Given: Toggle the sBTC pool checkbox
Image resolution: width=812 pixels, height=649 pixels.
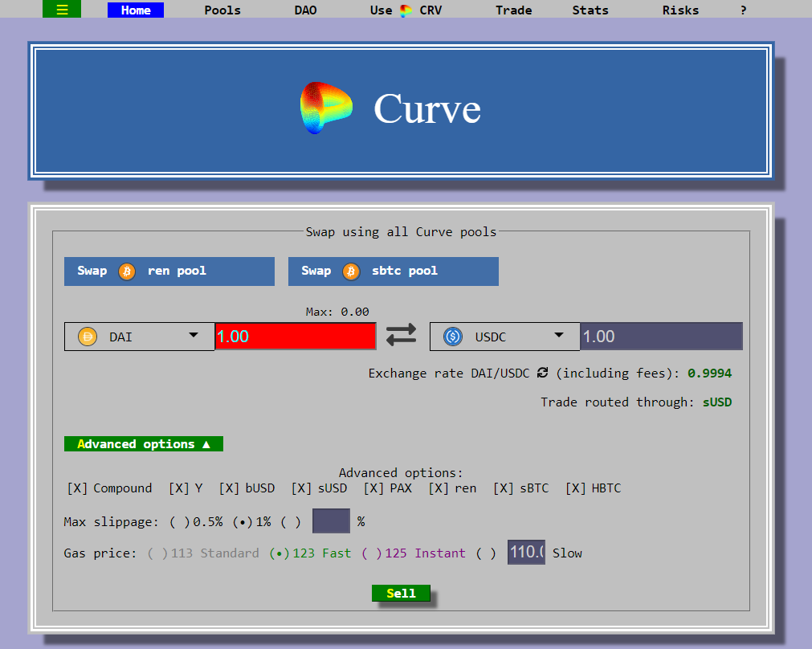Looking at the screenshot, I should click(x=520, y=488).
